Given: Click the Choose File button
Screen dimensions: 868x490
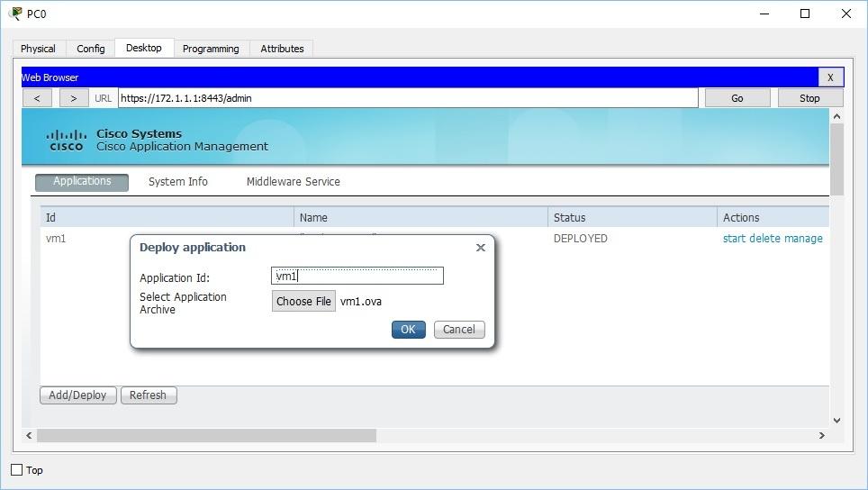Looking at the screenshot, I should (x=304, y=301).
